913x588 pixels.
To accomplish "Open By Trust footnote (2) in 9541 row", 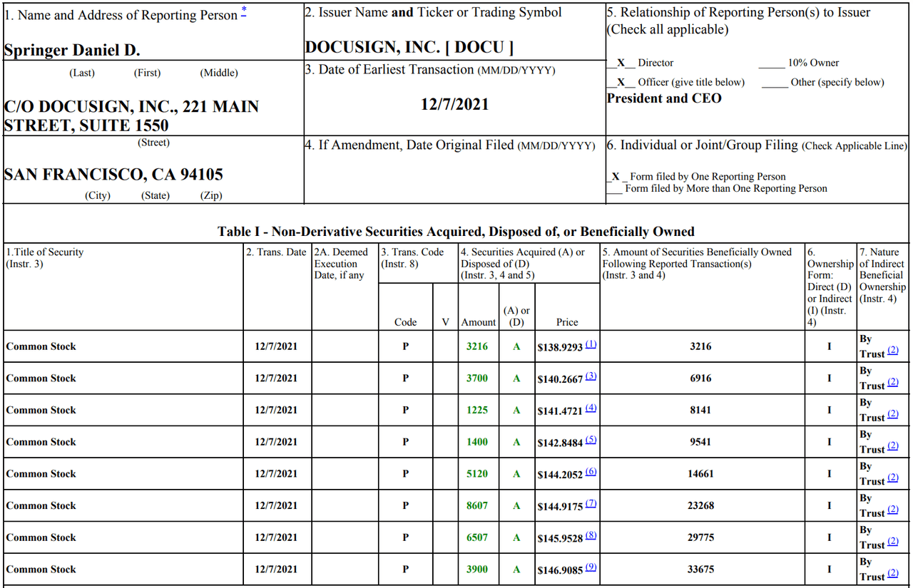I will 892,447.
